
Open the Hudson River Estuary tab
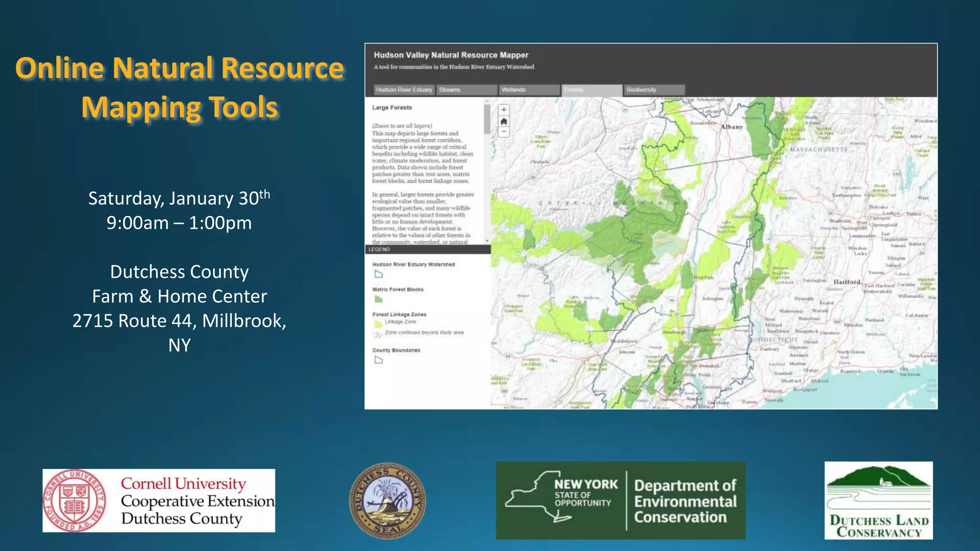(404, 90)
